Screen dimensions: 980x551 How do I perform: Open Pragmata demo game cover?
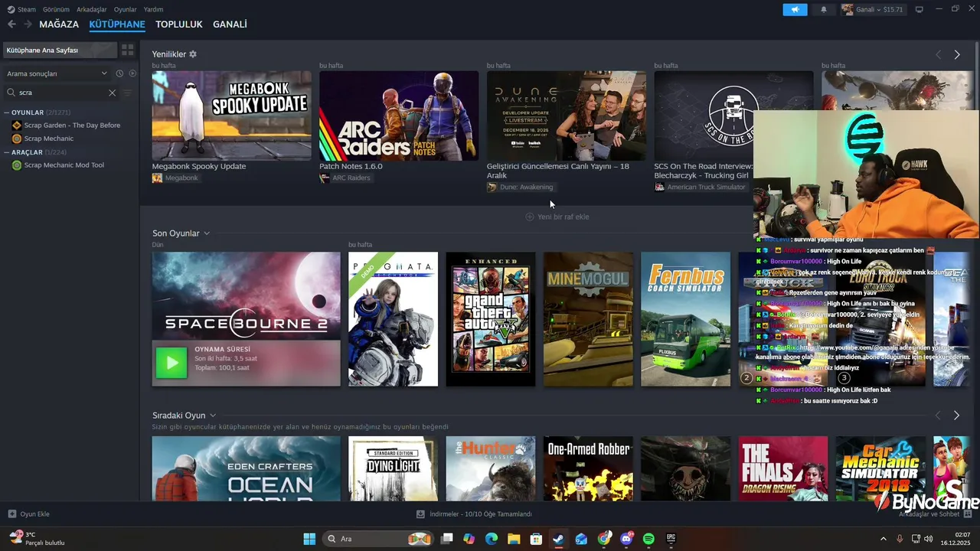[x=393, y=319]
